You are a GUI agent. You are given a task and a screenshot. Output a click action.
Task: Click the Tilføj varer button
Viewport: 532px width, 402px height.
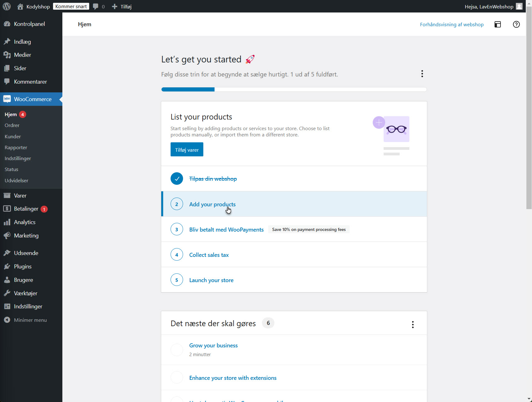[x=187, y=150]
